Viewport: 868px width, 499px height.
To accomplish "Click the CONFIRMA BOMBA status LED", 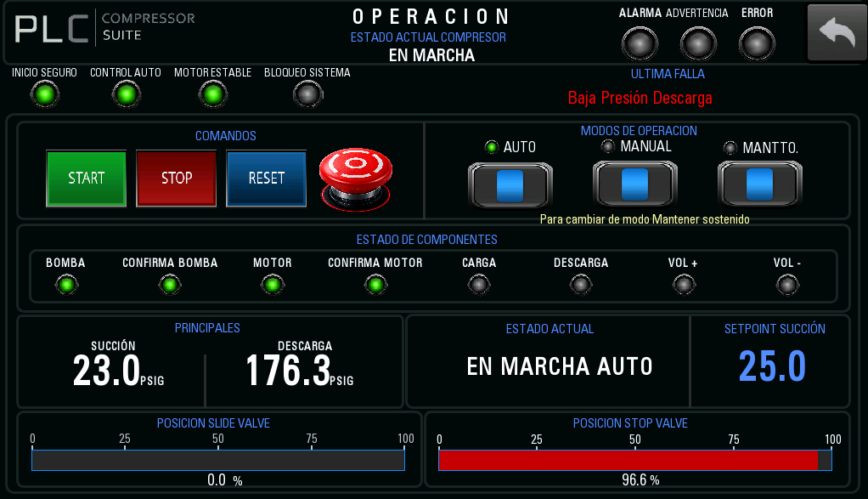I will (170, 285).
